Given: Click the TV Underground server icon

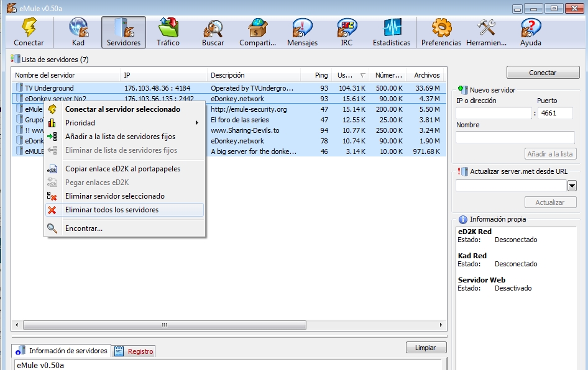Looking at the screenshot, I should pyautogui.click(x=19, y=88).
